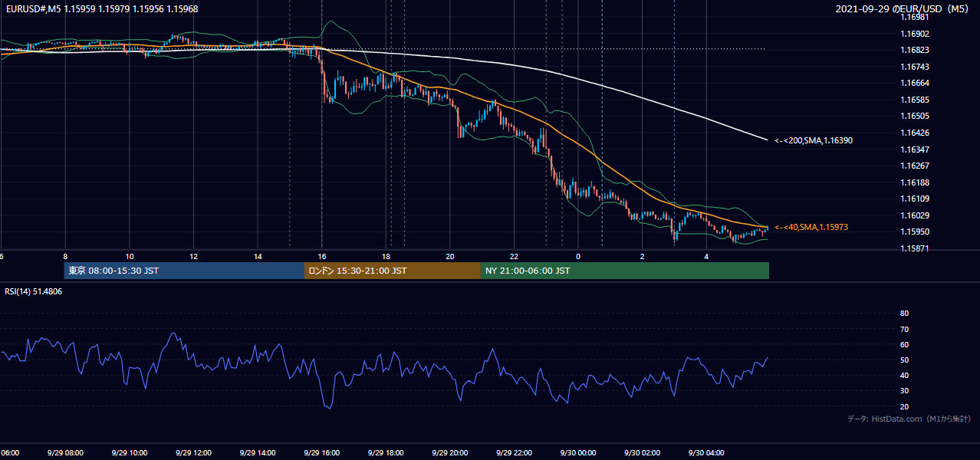Click hour label 12 under price chart
Image resolution: width=980 pixels, height=460 pixels.
pos(193,256)
